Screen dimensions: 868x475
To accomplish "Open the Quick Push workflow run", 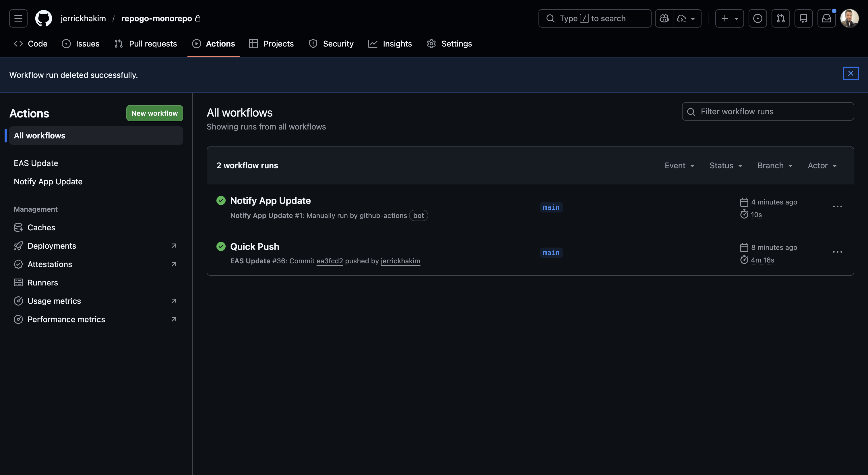I will 254,246.
